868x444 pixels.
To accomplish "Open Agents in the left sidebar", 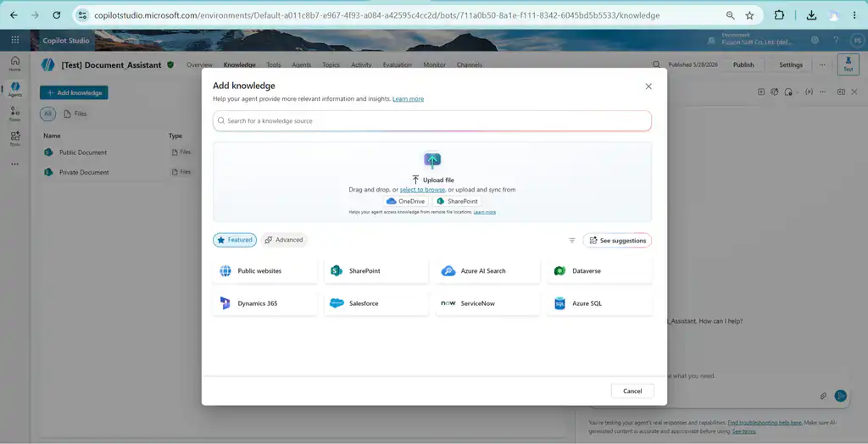I will click(15, 89).
